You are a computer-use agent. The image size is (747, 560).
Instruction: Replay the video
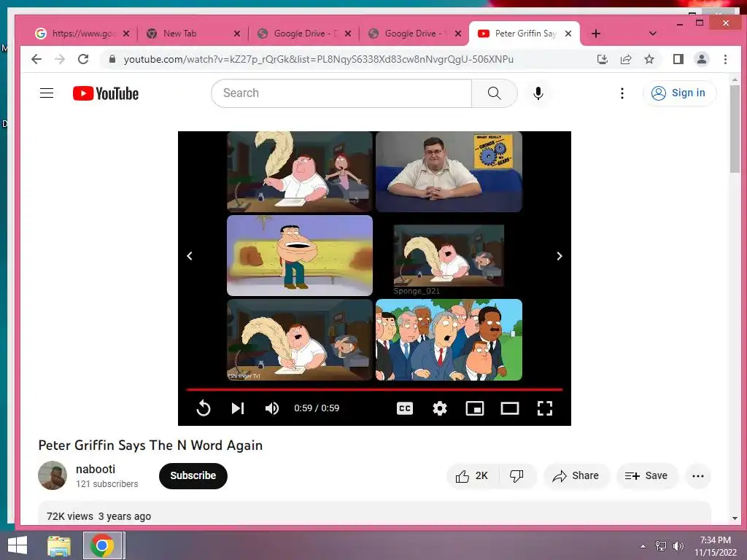pyautogui.click(x=204, y=408)
